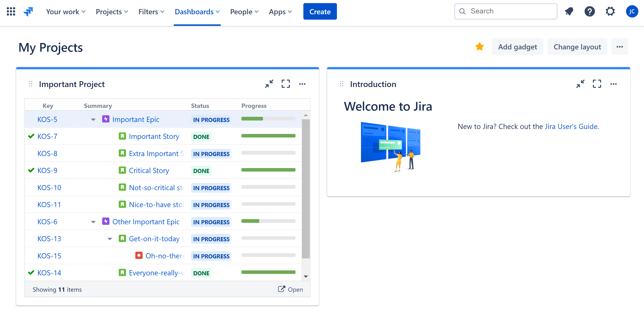Open the notifications icon
This screenshot has width=644, height=314.
coord(569,11)
